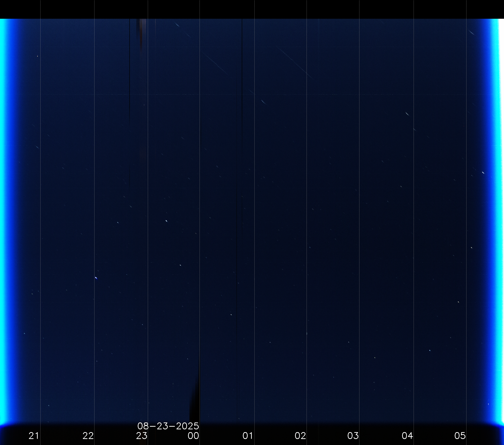Click the 00 midnight hour label
Viewport: 504px width, 445px height.
tap(193, 436)
